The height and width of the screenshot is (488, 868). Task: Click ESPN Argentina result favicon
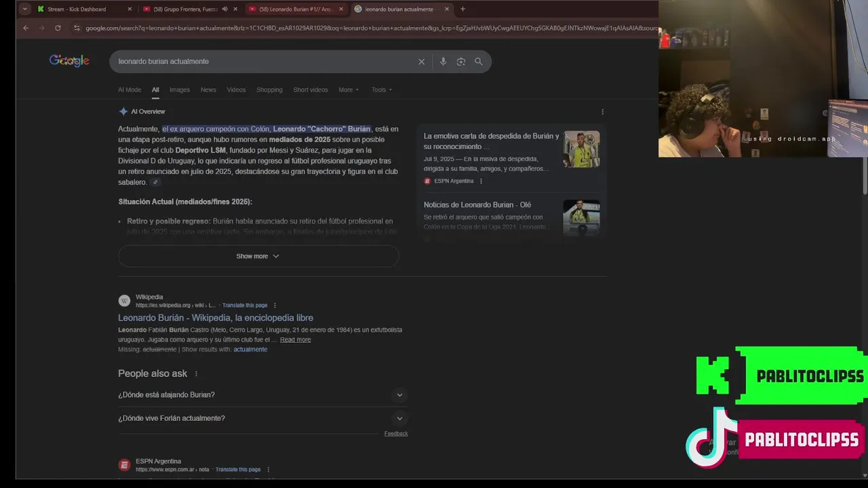(x=124, y=465)
